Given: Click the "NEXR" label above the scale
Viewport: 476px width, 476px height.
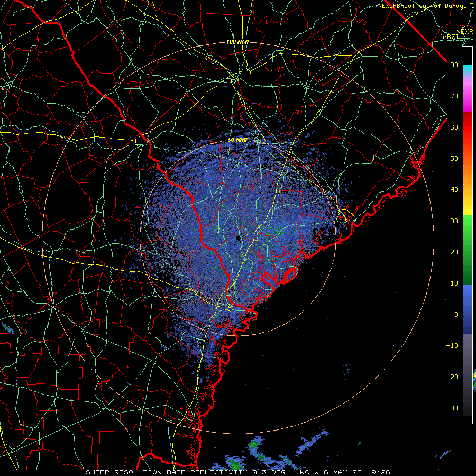Looking at the screenshot, I should [465, 32].
